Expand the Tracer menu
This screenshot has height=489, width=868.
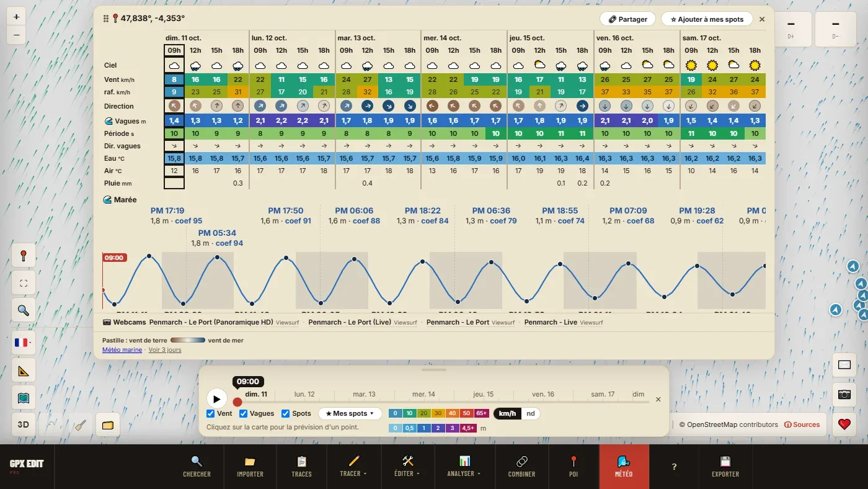tap(352, 467)
